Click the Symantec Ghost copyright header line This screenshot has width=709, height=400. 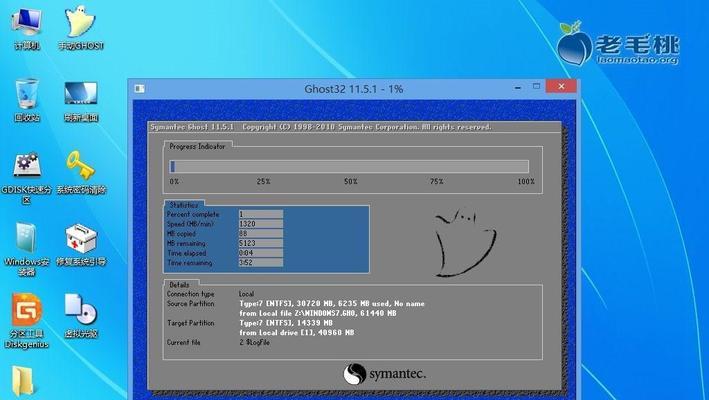321,127
